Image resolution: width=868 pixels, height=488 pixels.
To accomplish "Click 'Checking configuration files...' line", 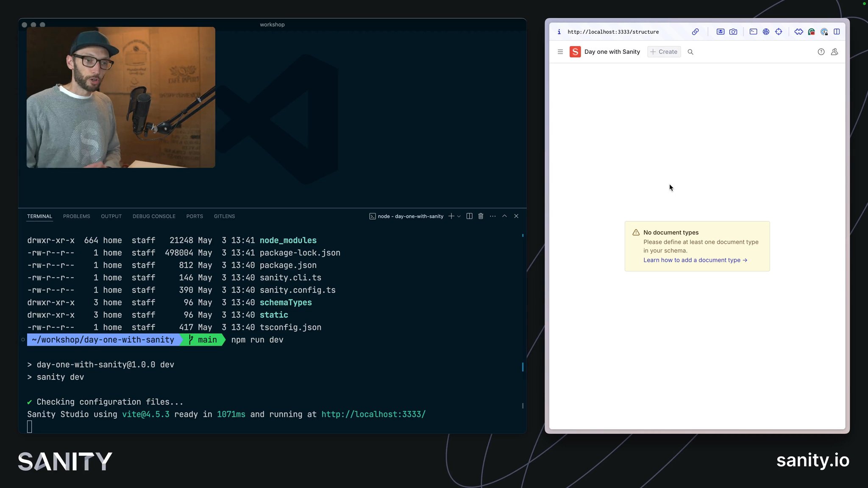I will coord(110,402).
